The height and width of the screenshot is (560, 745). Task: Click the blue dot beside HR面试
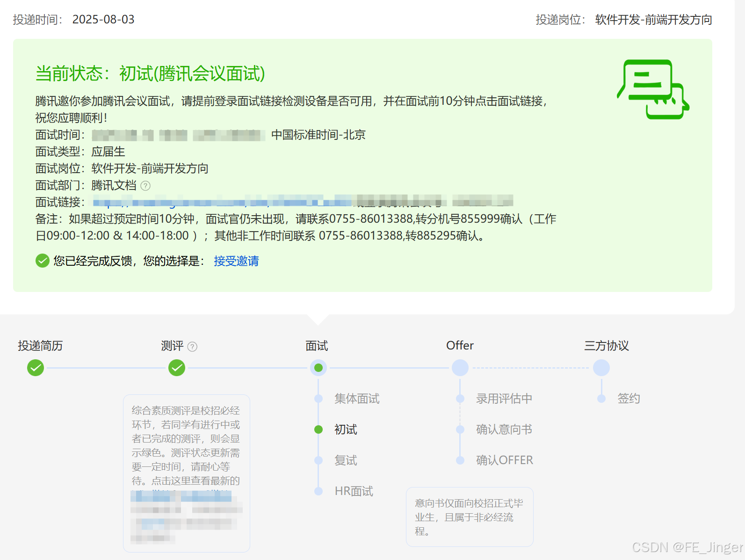[x=318, y=491]
